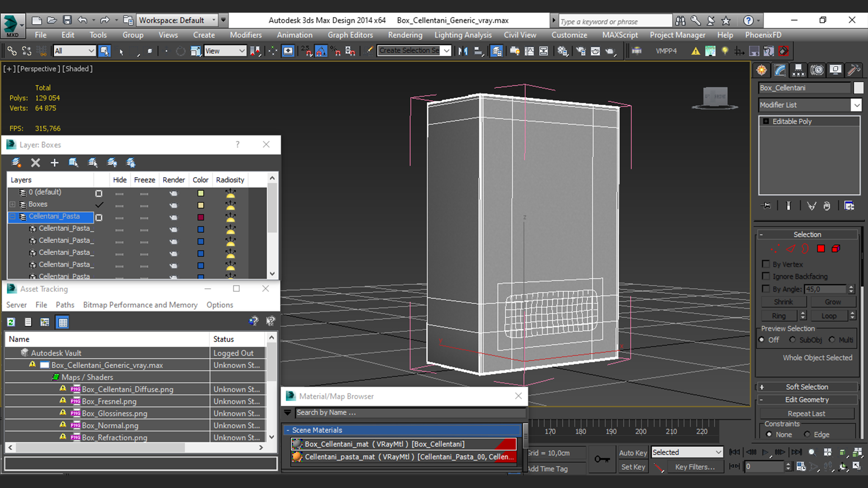Click the Delete layer X icon
This screenshot has width=868, height=488.
[x=35, y=163]
